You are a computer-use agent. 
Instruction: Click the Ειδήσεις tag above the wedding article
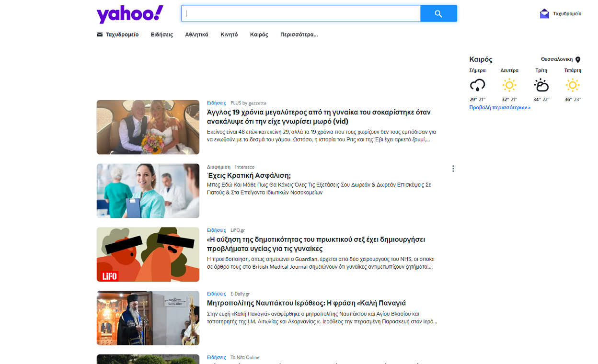pos(217,103)
